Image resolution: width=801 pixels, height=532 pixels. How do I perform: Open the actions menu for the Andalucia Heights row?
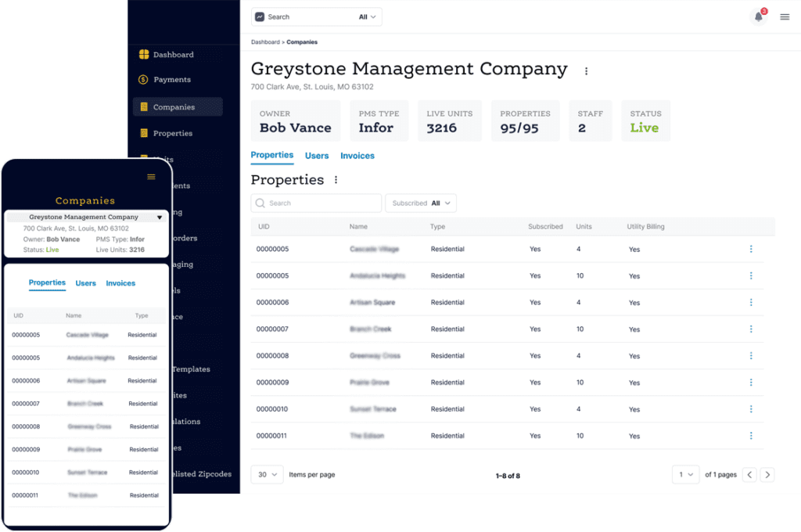click(751, 275)
